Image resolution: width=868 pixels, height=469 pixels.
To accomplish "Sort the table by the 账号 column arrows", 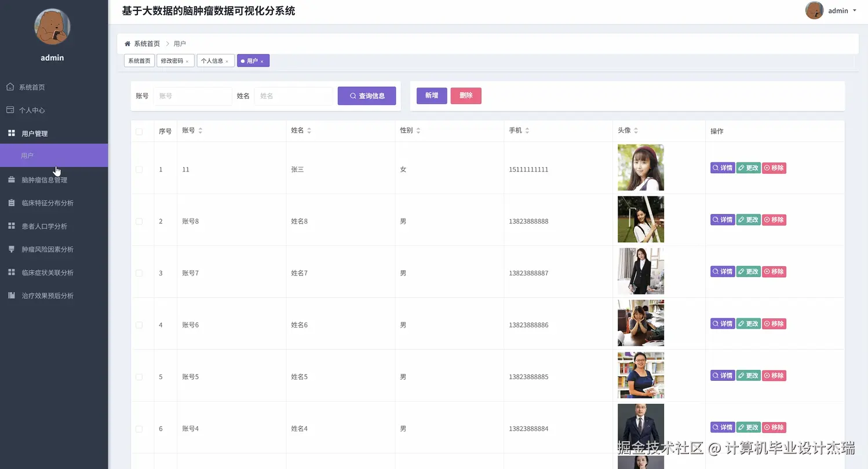I will (200, 130).
